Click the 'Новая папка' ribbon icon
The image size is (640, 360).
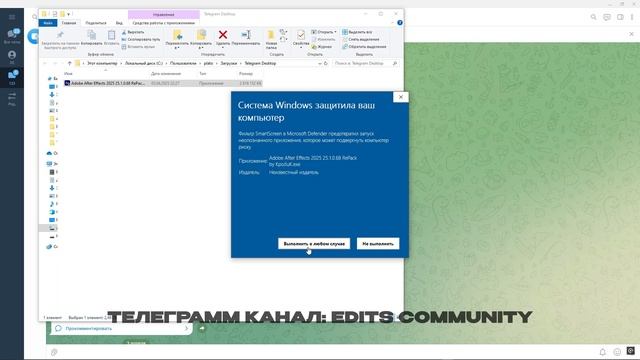tap(271, 40)
